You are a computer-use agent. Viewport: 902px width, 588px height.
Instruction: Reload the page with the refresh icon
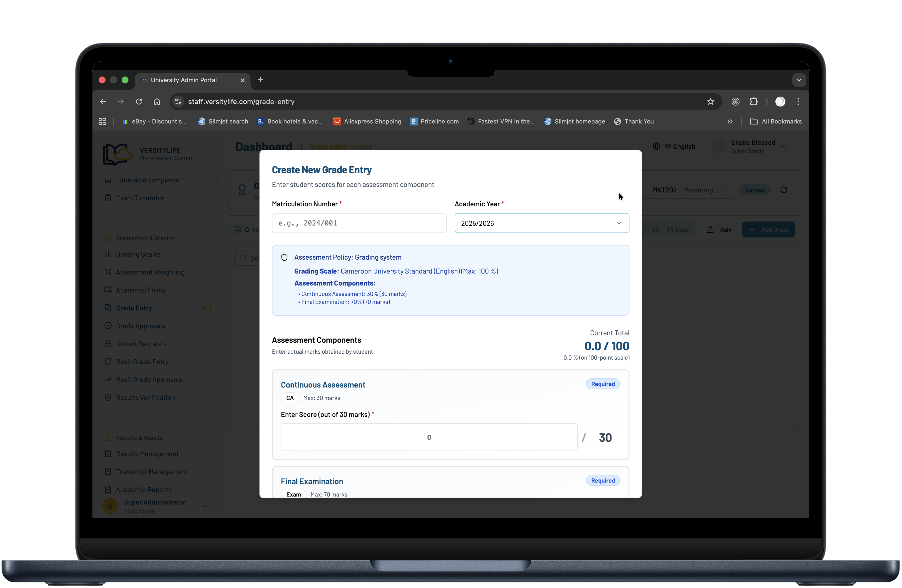(x=139, y=102)
